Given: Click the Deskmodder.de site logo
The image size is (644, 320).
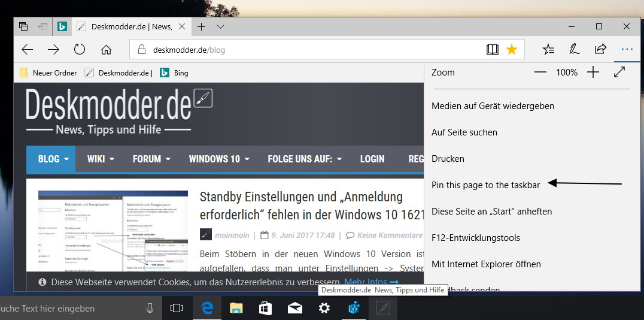Looking at the screenshot, I should [x=119, y=111].
